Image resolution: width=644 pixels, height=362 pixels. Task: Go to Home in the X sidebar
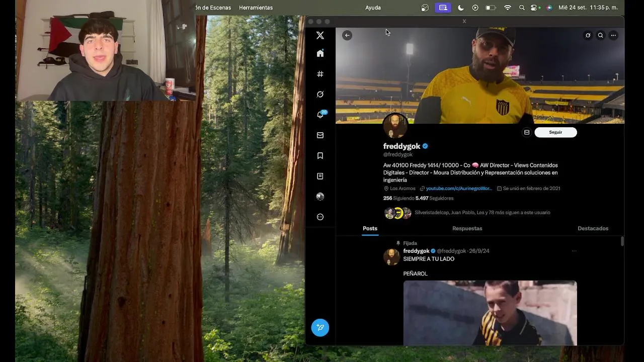pyautogui.click(x=320, y=53)
